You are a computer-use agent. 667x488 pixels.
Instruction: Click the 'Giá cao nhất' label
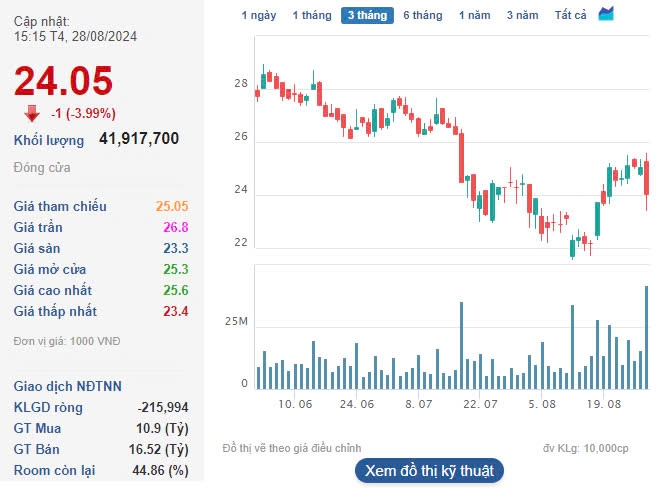(53, 290)
